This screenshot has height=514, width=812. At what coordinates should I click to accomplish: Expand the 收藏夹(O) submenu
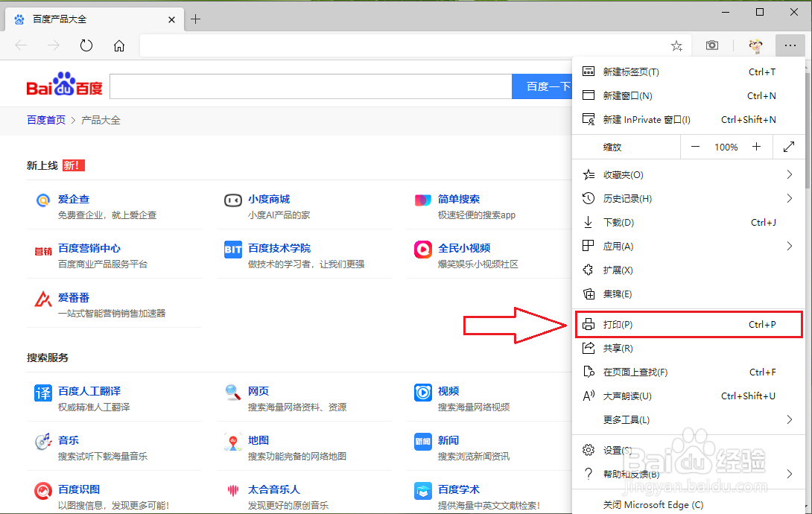click(x=789, y=174)
